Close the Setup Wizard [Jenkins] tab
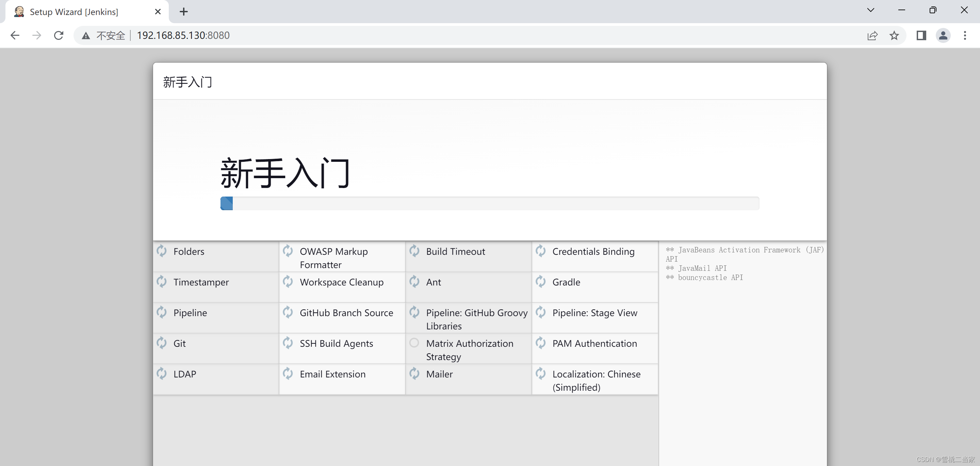Viewport: 980px width, 466px height. click(158, 12)
